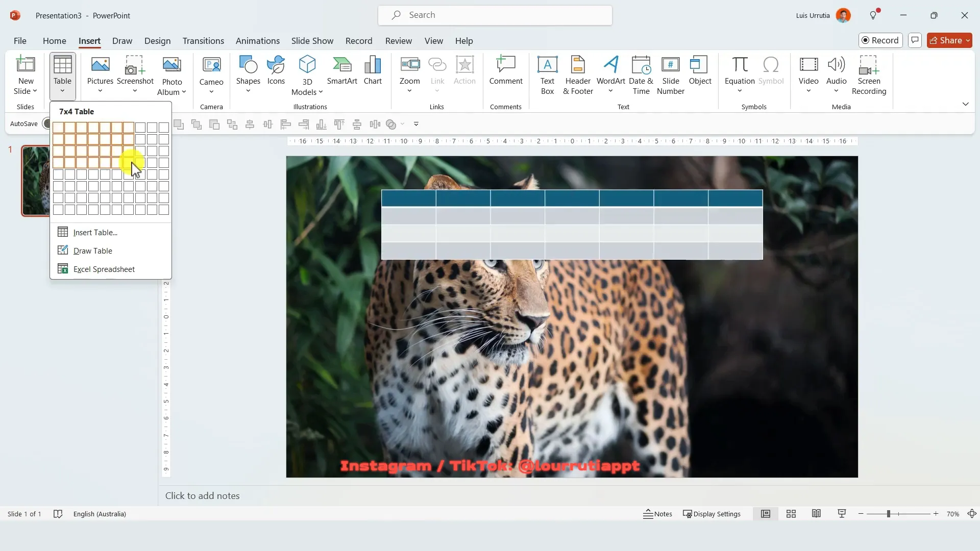Switch to Reading View

[x=816, y=514]
